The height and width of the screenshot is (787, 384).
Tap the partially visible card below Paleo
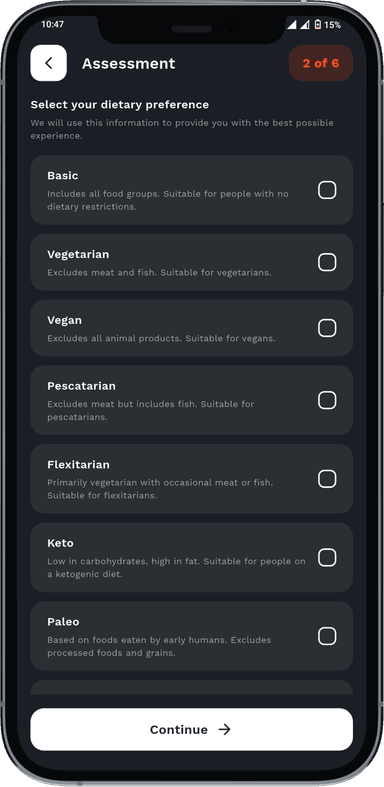pyautogui.click(x=192, y=687)
